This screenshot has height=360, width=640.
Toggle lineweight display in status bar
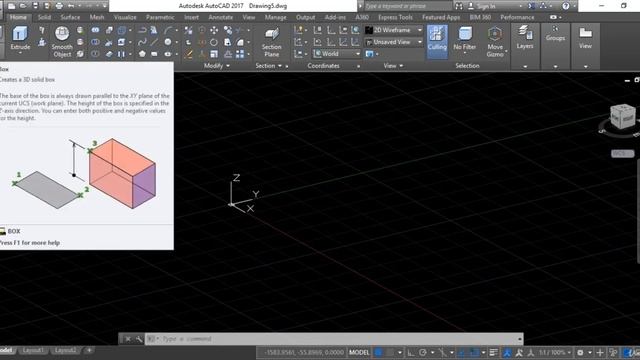pos(493,352)
